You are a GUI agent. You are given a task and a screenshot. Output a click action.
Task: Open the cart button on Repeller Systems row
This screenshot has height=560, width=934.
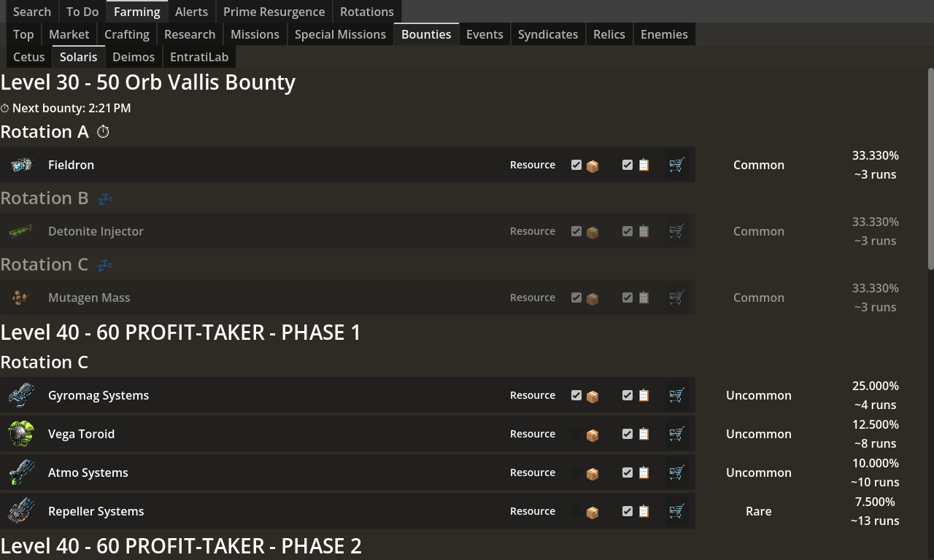pyautogui.click(x=676, y=511)
